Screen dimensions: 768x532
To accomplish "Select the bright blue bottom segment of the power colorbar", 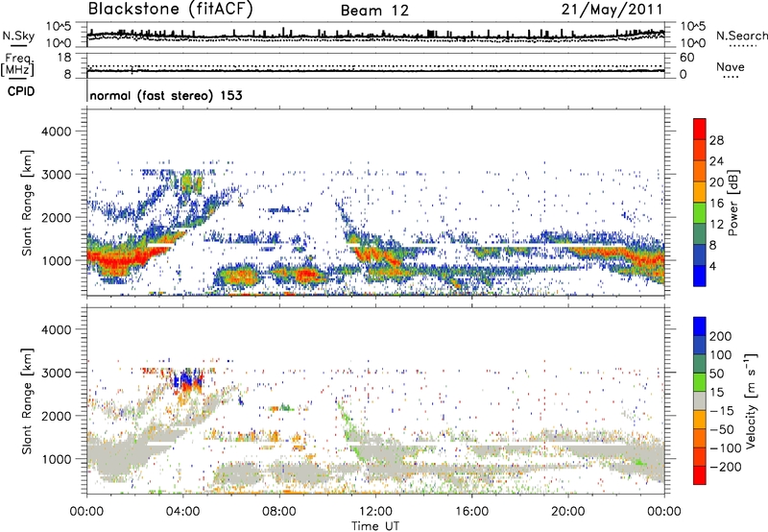I will [x=700, y=277].
